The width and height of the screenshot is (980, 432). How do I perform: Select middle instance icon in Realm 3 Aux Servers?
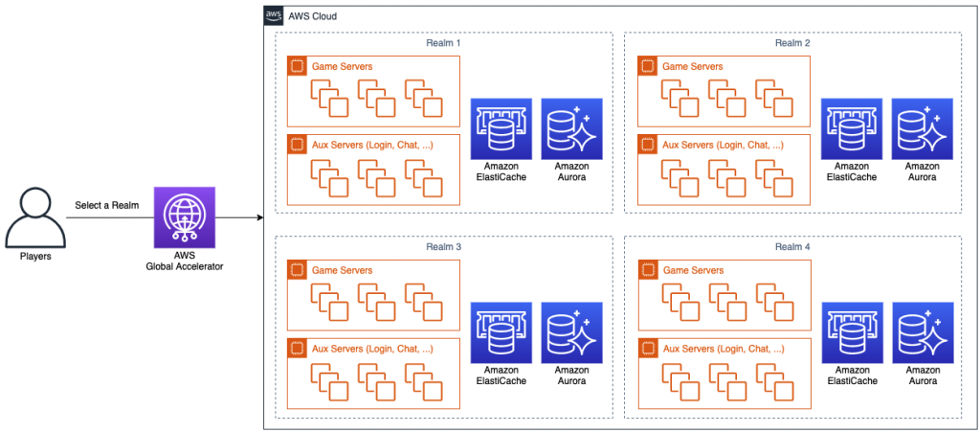pyautogui.click(x=376, y=382)
